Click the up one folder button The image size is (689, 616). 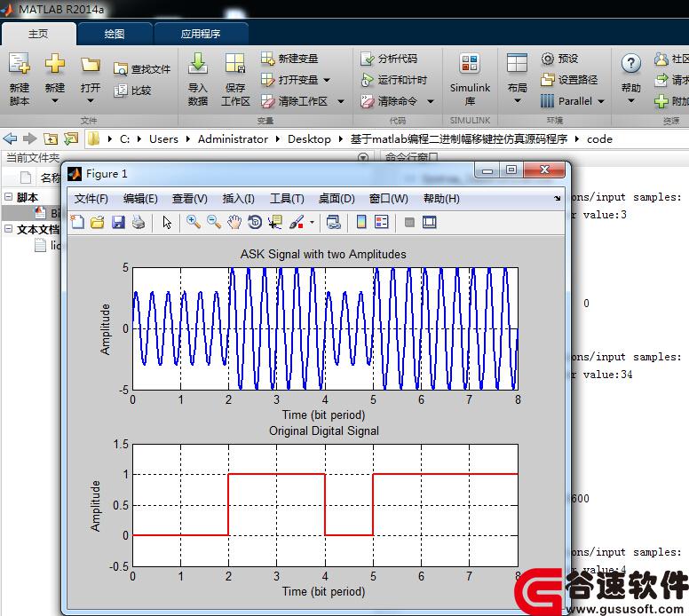point(51,138)
